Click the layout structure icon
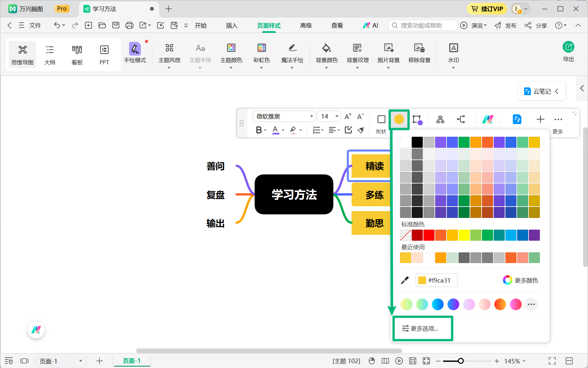Screen dimensions: 588x368 pyautogui.click(x=440, y=119)
